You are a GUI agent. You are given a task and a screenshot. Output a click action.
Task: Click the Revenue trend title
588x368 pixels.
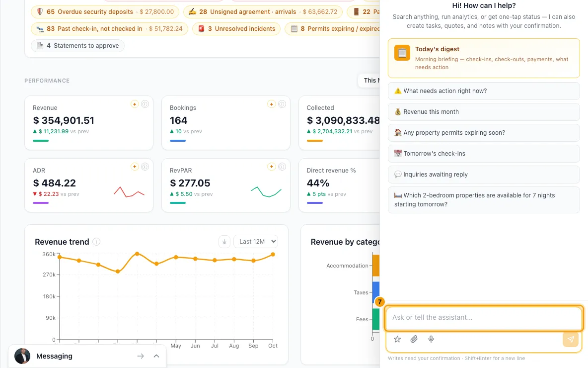click(x=62, y=242)
